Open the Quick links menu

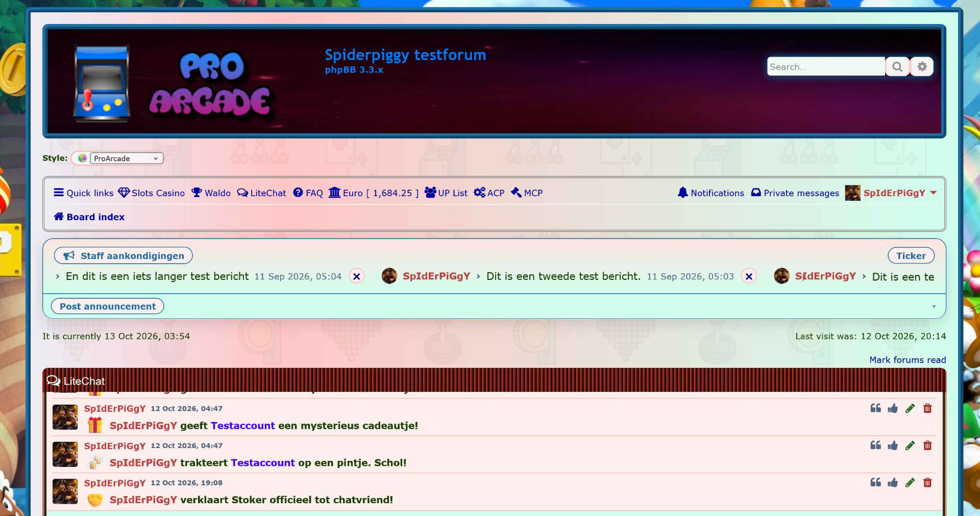tap(84, 193)
